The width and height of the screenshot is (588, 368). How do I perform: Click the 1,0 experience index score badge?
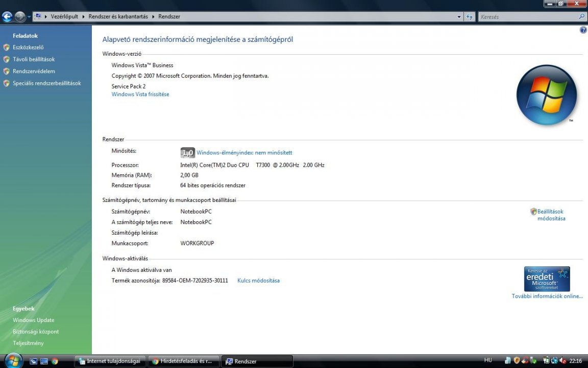click(x=187, y=152)
